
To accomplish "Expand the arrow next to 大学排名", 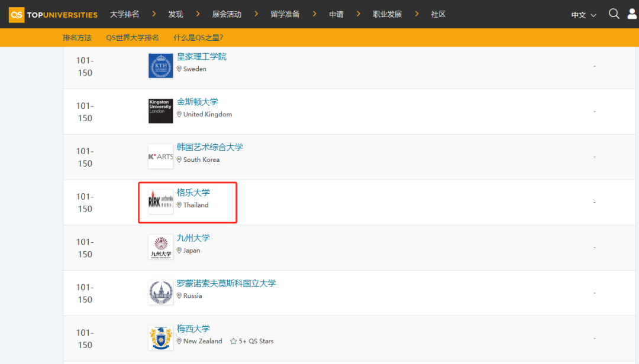I will click(154, 14).
